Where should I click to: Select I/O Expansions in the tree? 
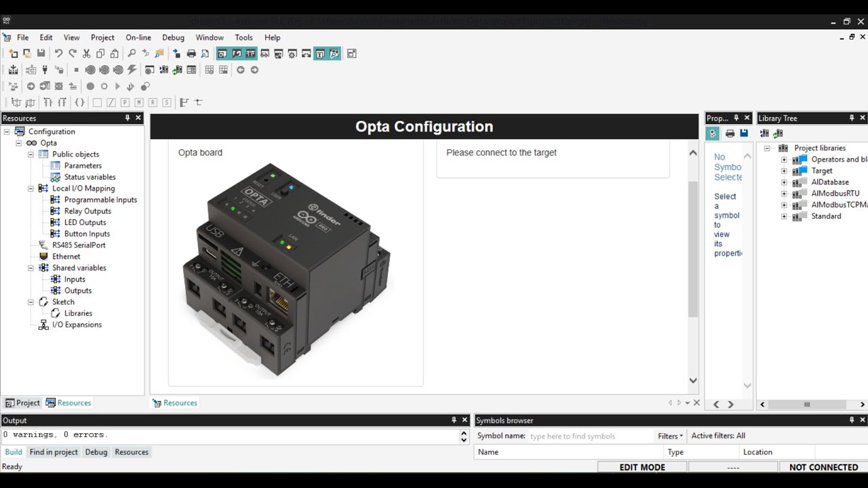coord(77,325)
